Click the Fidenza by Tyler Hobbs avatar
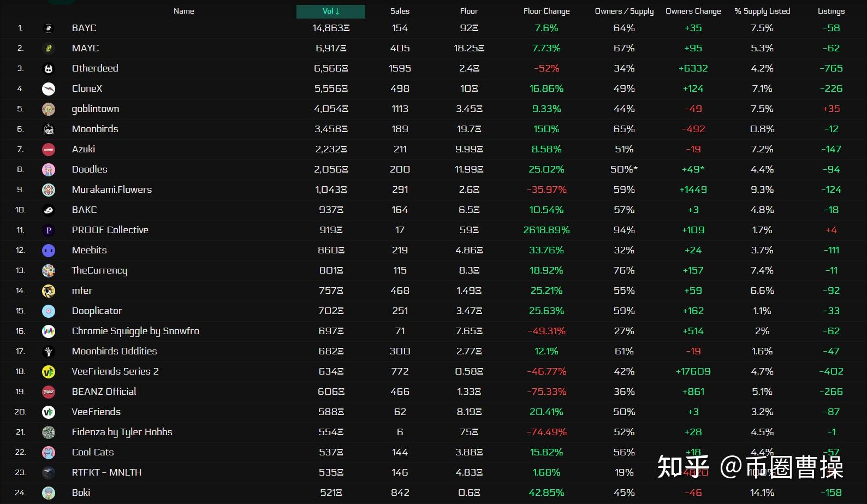The image size is (867, 504). pyautogui.click(x=49, y=432)
